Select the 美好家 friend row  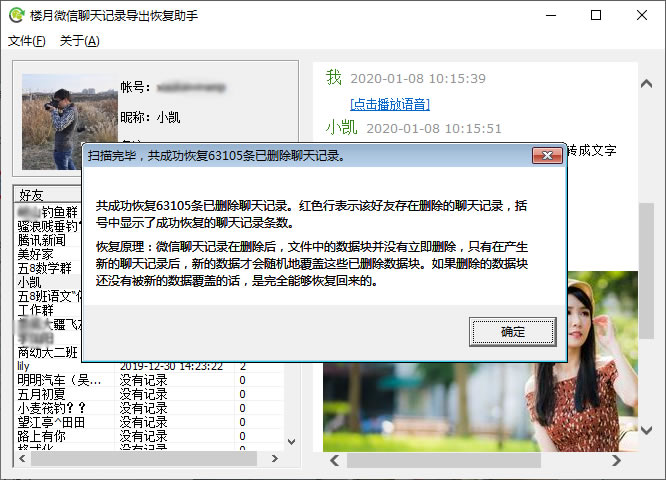tap(49, 254)
